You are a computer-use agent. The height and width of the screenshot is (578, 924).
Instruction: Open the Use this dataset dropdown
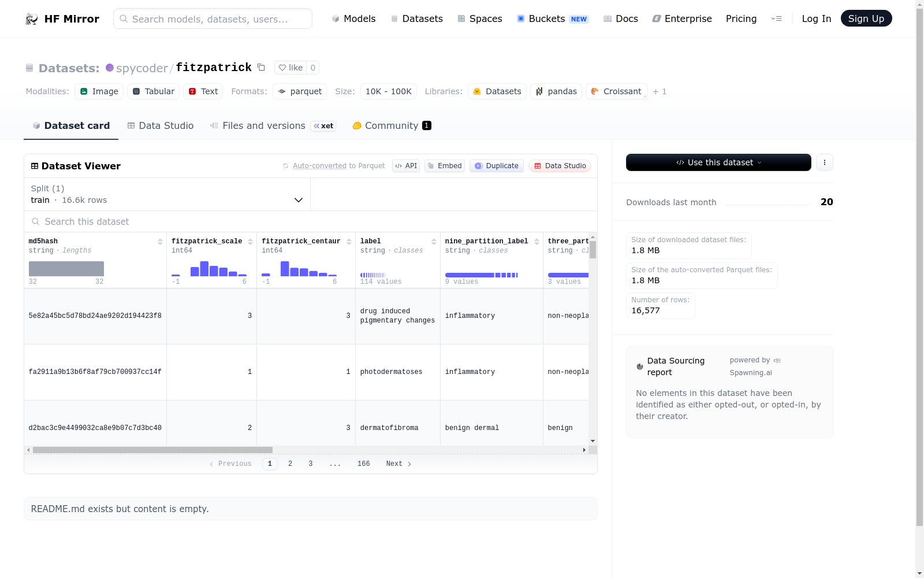[718, 162]
